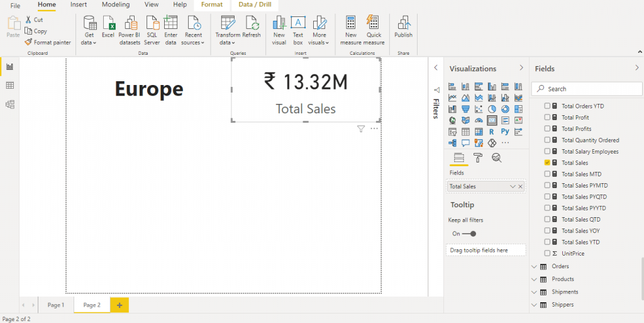This screenshot has width=644, height=323.
Task: Remove Total Sales from Fields well
Action: pyautogui.click(x=520, y=186)
